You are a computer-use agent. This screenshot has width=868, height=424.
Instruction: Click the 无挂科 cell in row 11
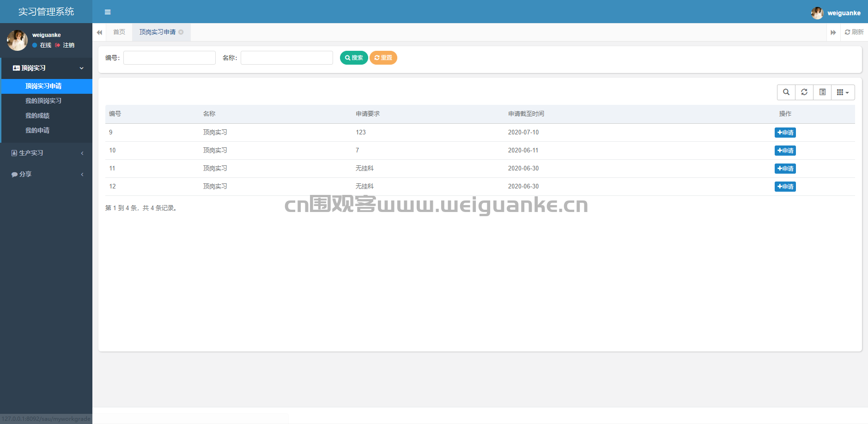coord(364,168)
